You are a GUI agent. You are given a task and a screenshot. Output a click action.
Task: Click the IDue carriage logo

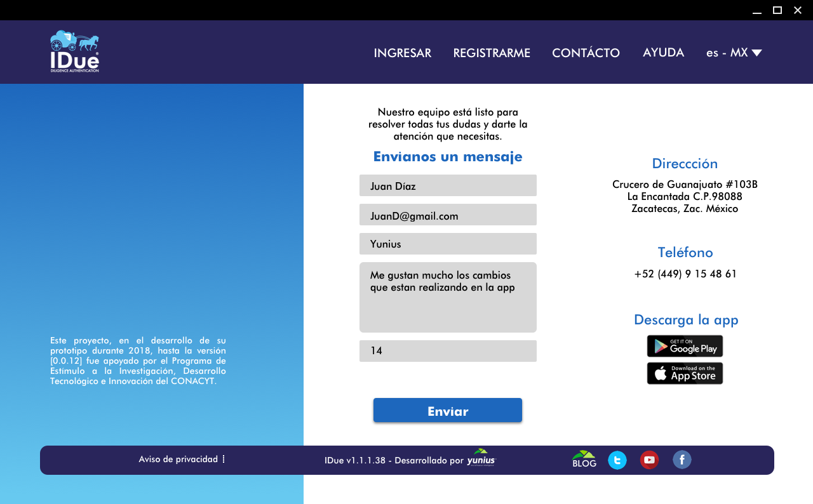(74, 51)
